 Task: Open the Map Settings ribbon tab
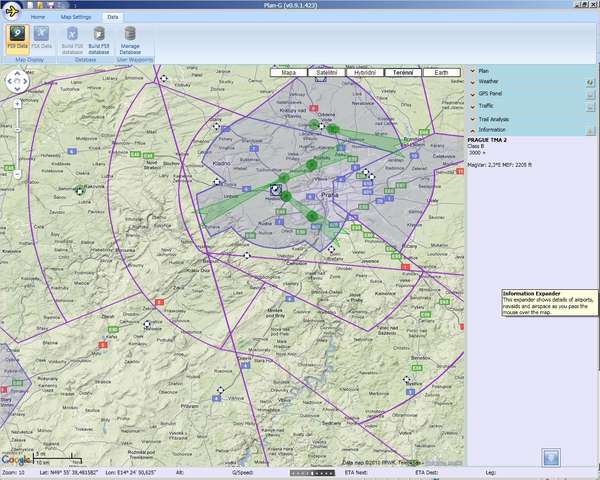point(76,17)
